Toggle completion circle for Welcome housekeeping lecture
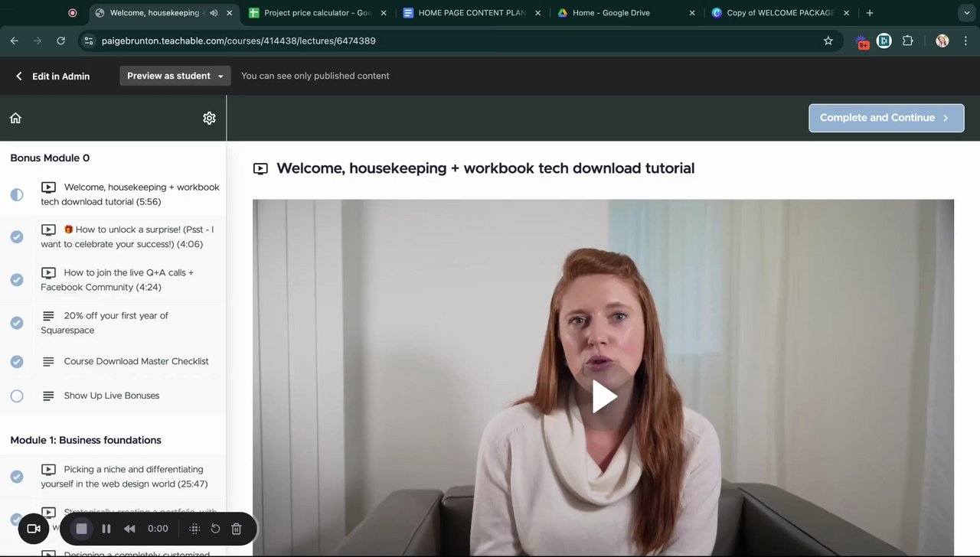 tap(17, 194)
